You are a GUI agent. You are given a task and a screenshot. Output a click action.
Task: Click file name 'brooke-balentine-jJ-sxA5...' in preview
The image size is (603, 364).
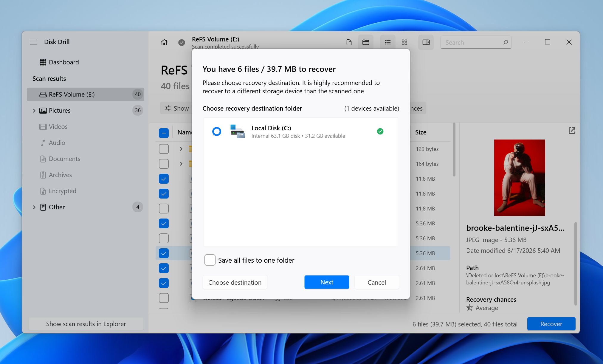515,228
